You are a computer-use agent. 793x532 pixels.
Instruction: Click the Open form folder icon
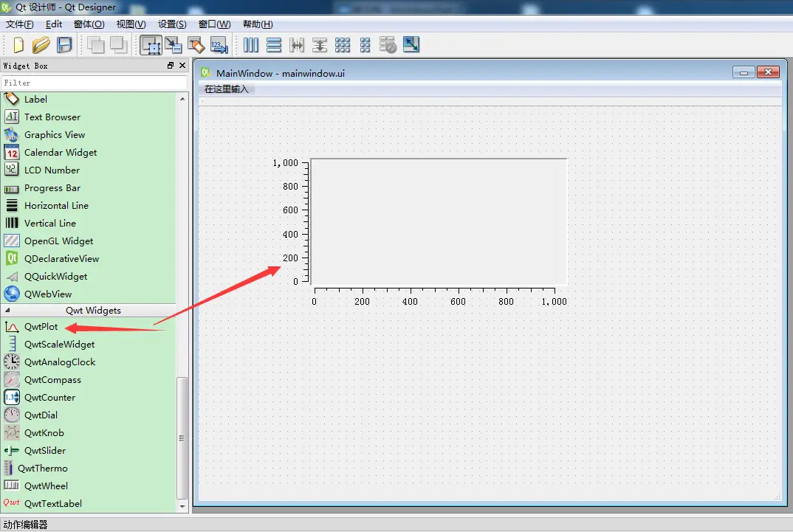click(x=41, y=45)
